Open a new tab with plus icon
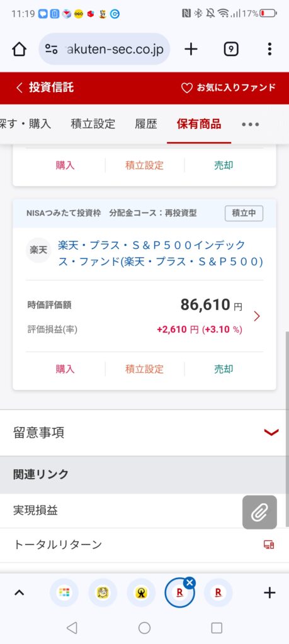Viewport: 289px width, 644px height. pos(191,49)
